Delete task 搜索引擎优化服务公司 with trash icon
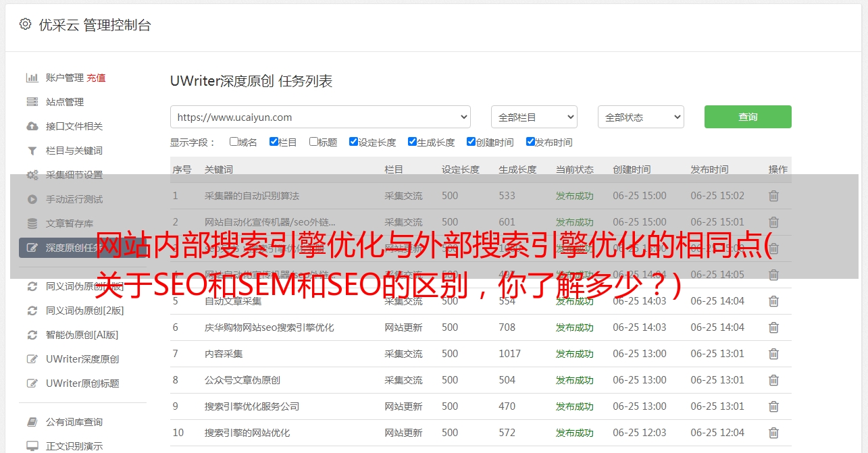 tap(774, 406)
